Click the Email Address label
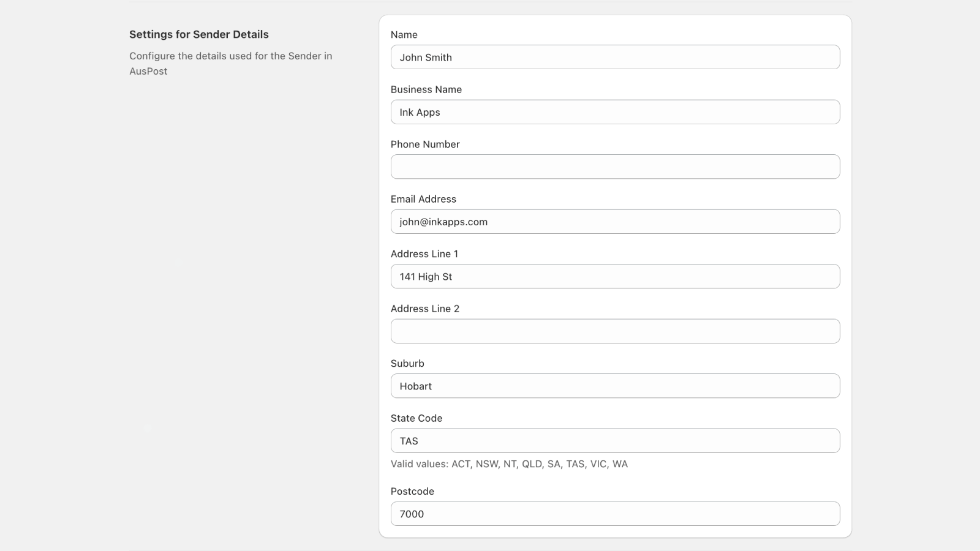980x551 pixels. (x=423, y=199)
